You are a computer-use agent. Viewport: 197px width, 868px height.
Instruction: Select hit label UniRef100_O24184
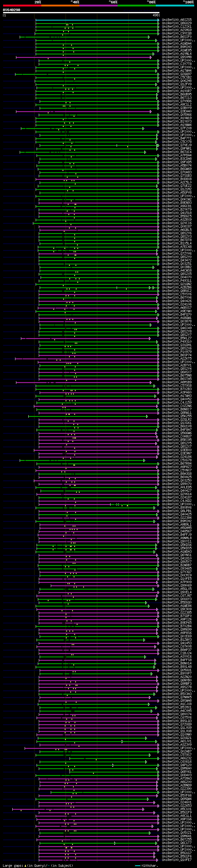click(x=177, y=457)
